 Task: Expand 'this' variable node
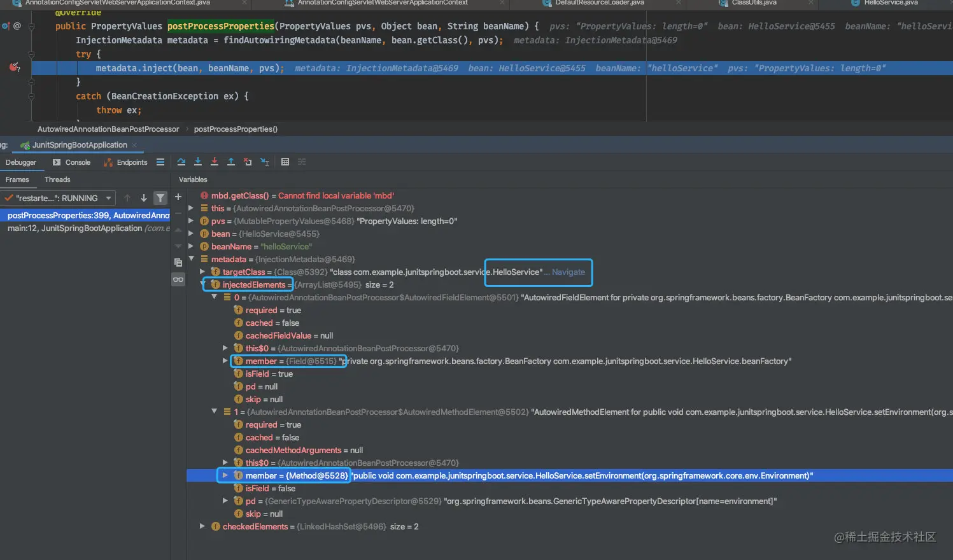coord(190,208)
